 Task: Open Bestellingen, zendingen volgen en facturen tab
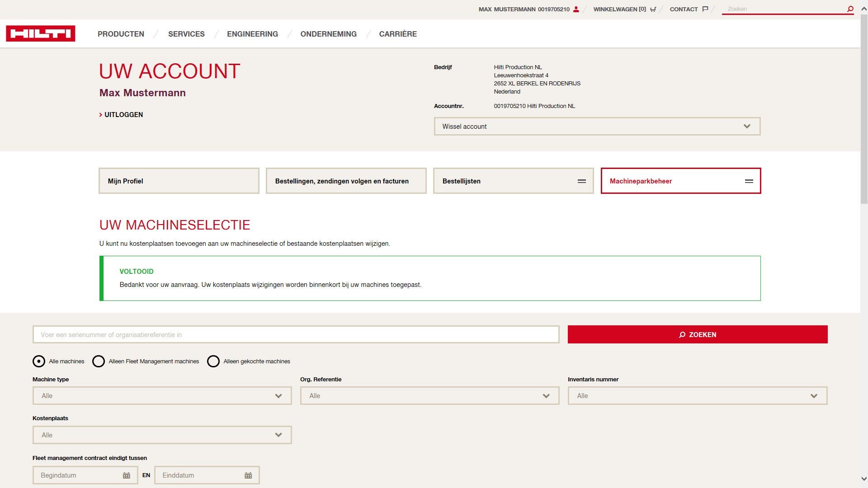click(x=346, y=181)
